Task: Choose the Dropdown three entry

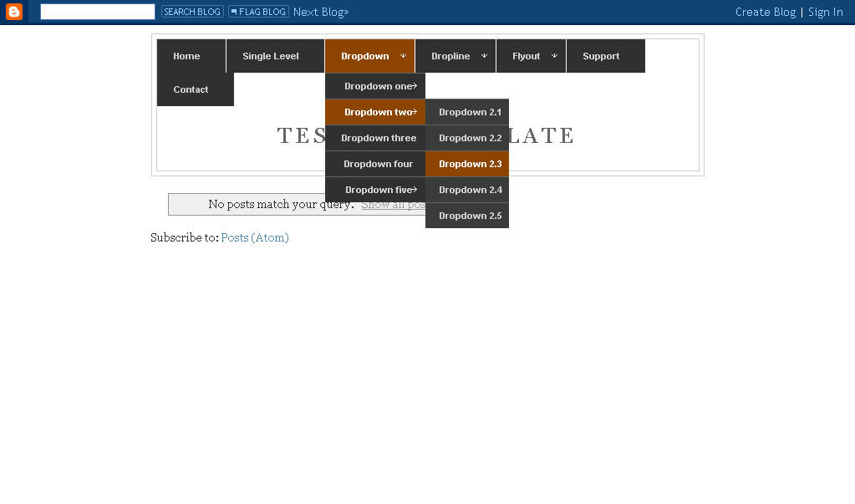Action: pos(375,138)
